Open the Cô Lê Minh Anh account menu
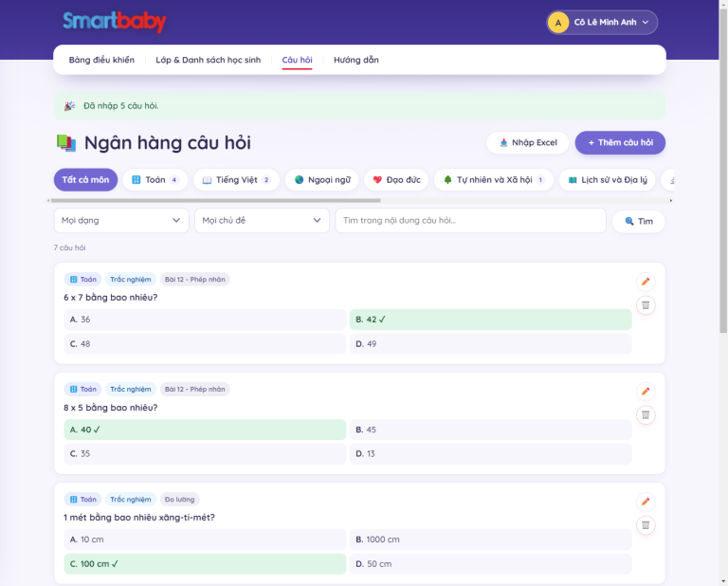This screenshot has height=586, width=728. click(x=602, y=23)
